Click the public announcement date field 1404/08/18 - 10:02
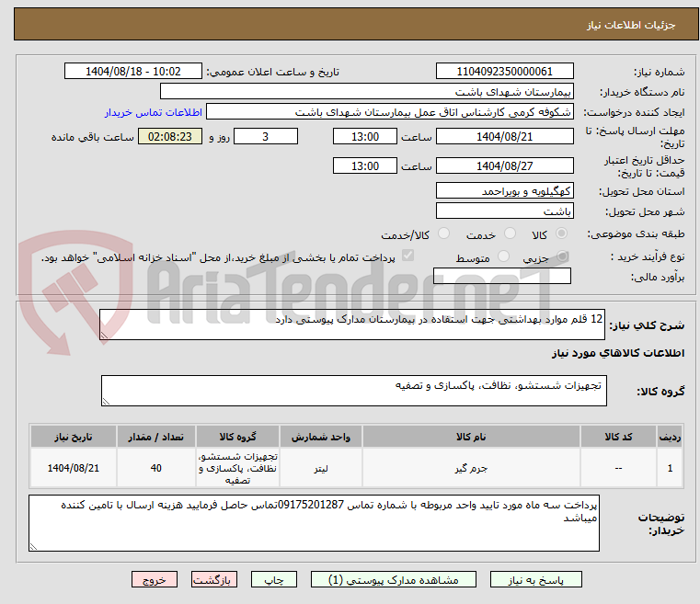Viewport: 700px width, 604px height. tap(133, 71)
